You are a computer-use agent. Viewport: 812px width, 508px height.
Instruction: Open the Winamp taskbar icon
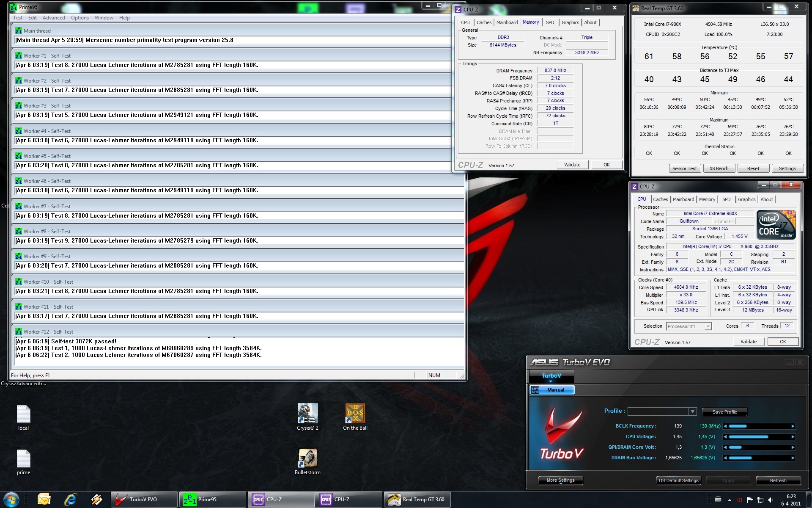click(96, 500)
